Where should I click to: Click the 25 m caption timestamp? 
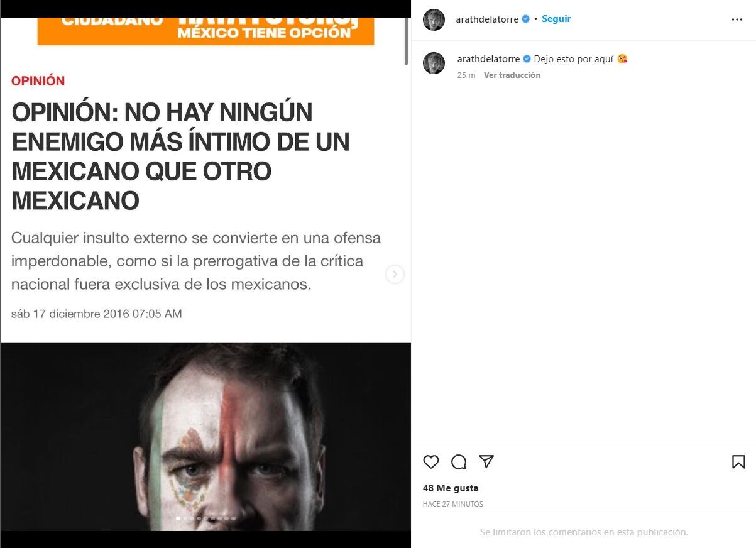tap(466, 75)
